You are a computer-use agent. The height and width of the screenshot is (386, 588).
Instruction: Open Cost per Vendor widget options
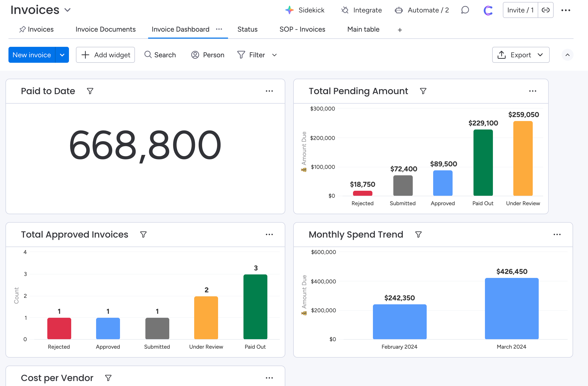tap(269, 378)
